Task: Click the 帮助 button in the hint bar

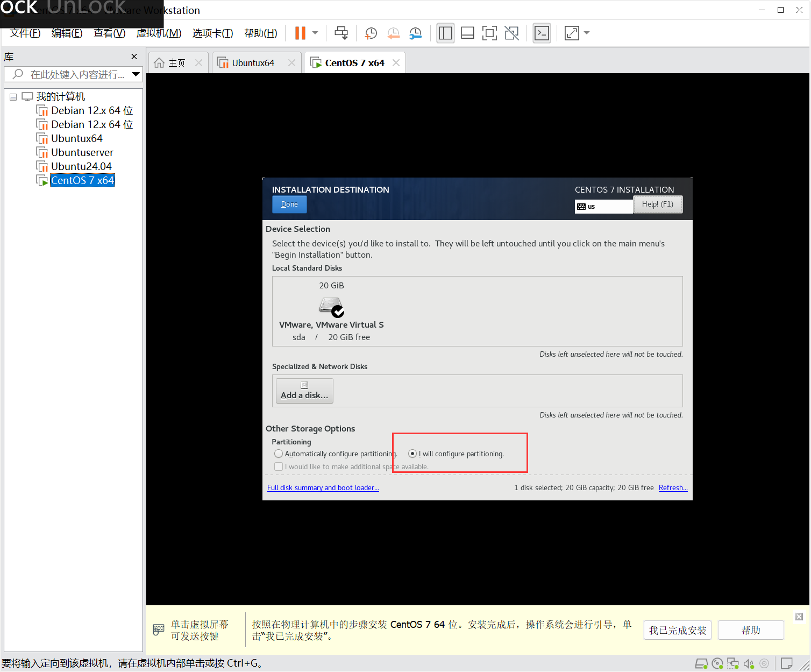Action: tap(751, 630)
